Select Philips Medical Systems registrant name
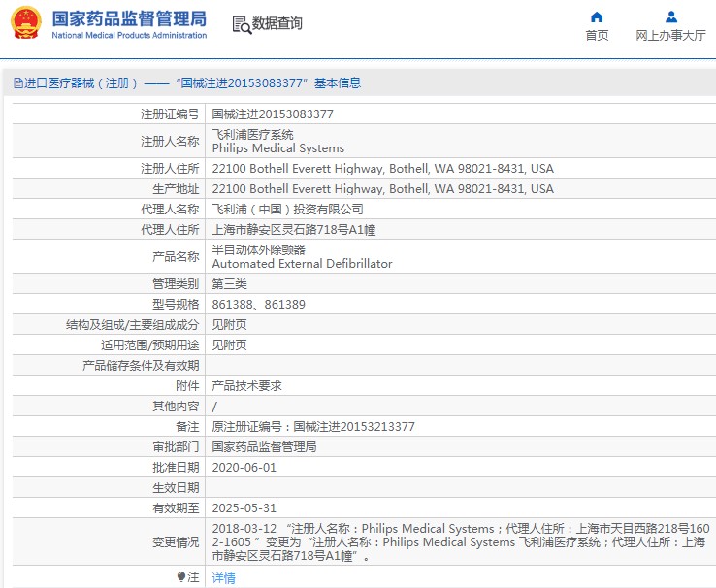The width and height of the screenshot is (716, 588). pyautogui.click(x=278, y=147)
